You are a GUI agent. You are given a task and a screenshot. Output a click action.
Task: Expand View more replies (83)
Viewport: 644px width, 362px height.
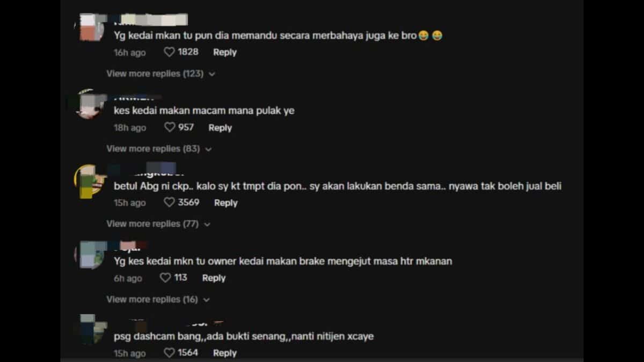click(x=159, y=149)
